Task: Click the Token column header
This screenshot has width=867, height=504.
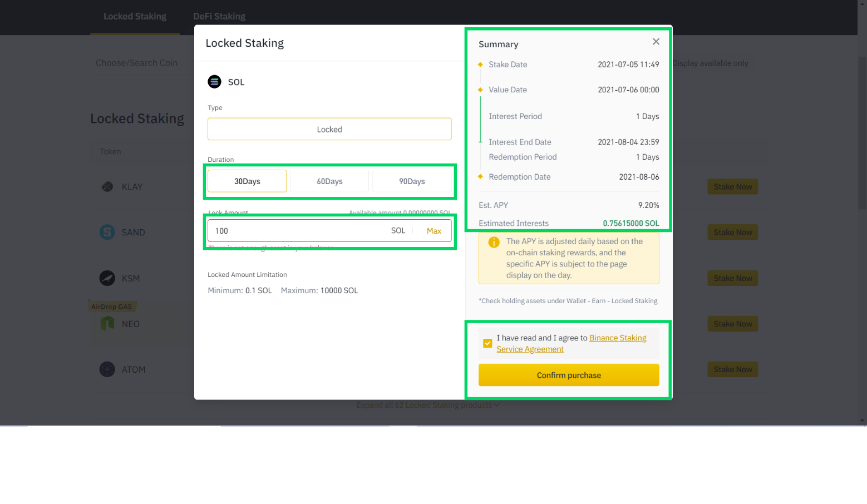Action: click(110, 151)
